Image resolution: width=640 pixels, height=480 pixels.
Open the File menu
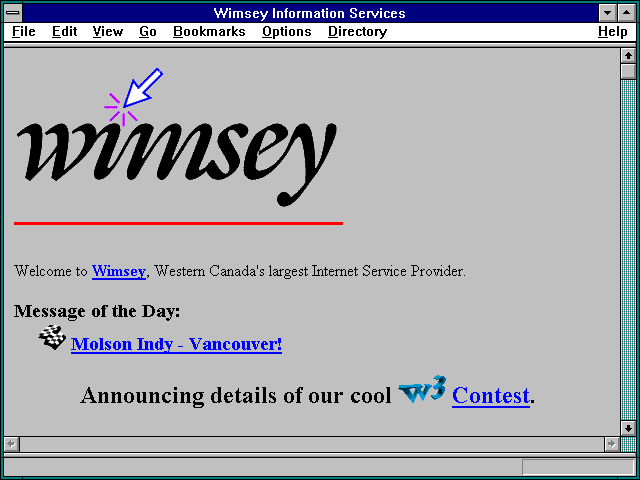click(24, 31)
